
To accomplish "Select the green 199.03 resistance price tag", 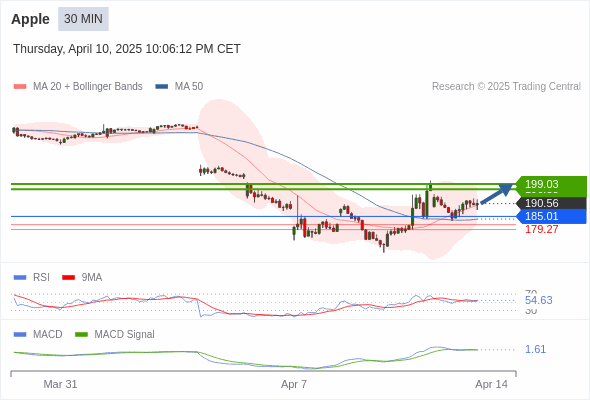I will [551, 184].
